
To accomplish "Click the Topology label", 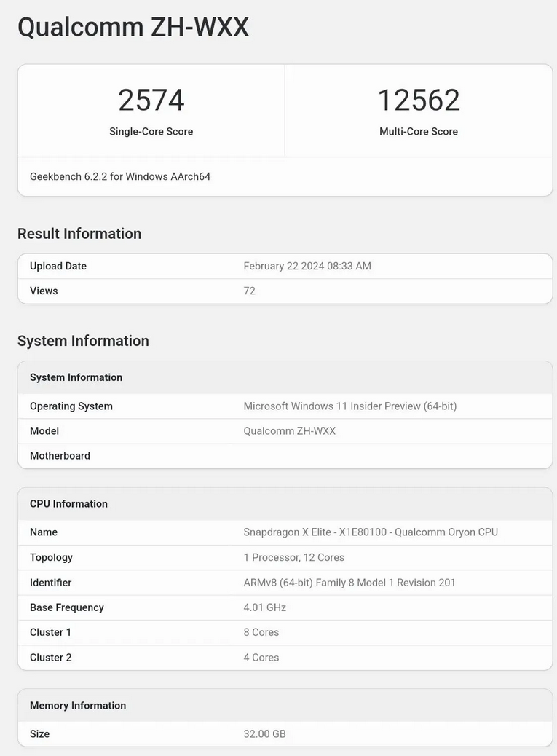I will click(52, 557).
